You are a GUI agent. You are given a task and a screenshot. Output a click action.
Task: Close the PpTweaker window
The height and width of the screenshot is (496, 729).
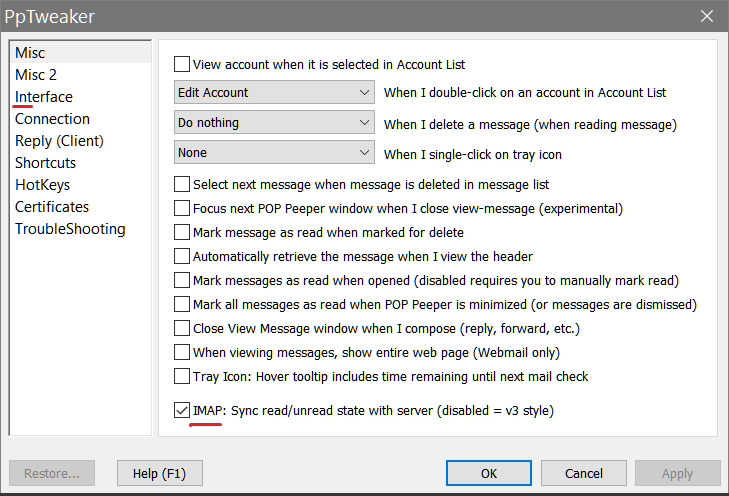(707, 16)
